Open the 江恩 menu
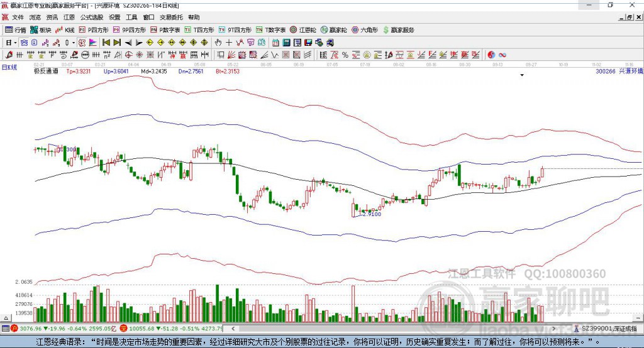 click(x=69, y=17)
